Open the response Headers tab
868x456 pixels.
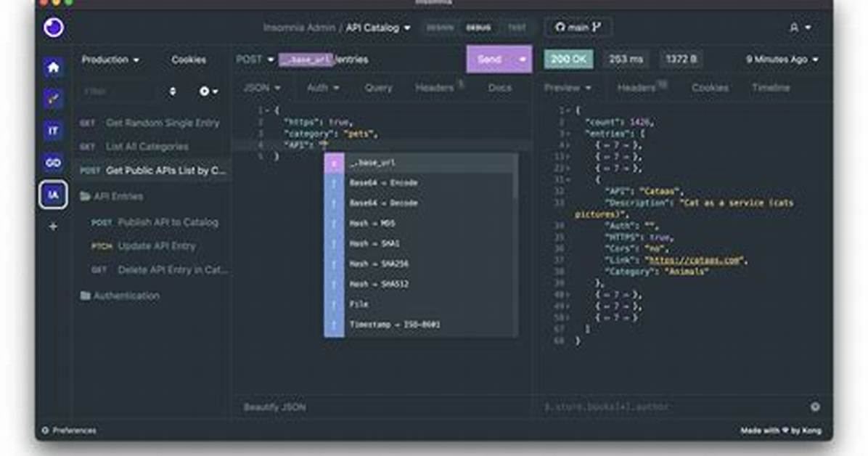pyautogui.click(x=641, y=88)
